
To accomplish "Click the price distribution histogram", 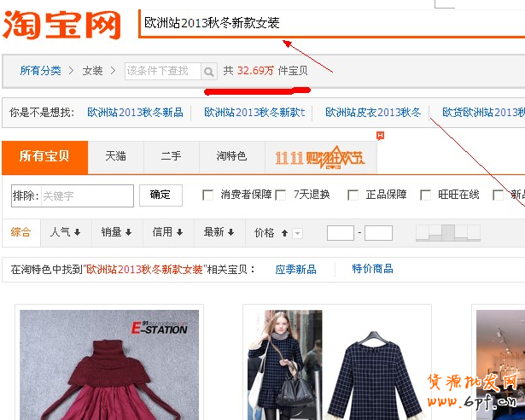I will pos(446,232).
